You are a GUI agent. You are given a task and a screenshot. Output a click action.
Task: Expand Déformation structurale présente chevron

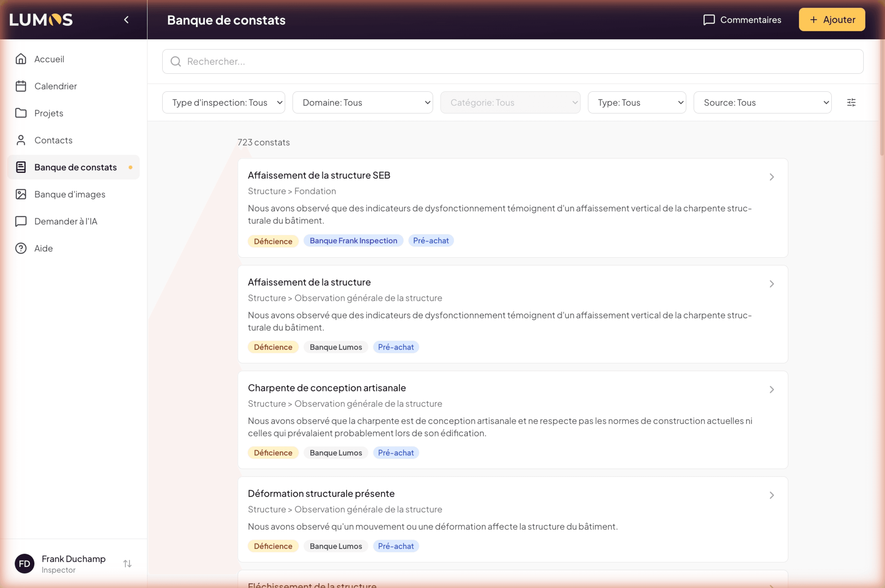tap(772, 495)
